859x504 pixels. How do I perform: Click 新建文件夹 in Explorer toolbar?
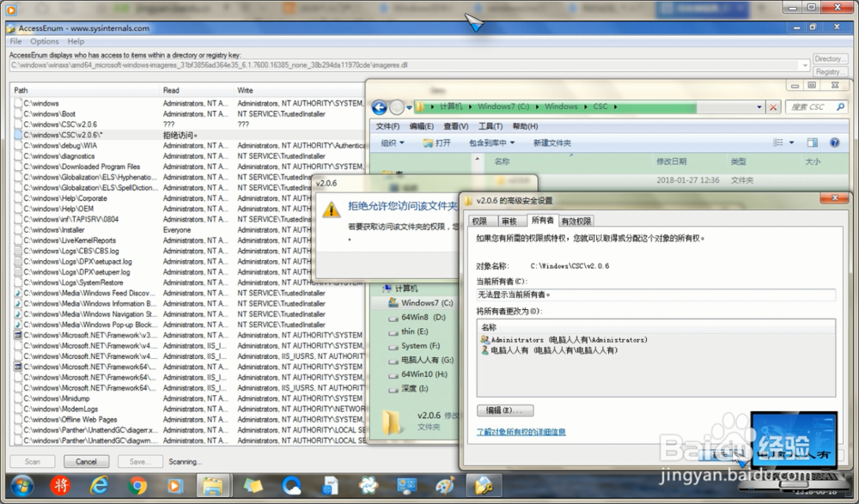[551, 143]
